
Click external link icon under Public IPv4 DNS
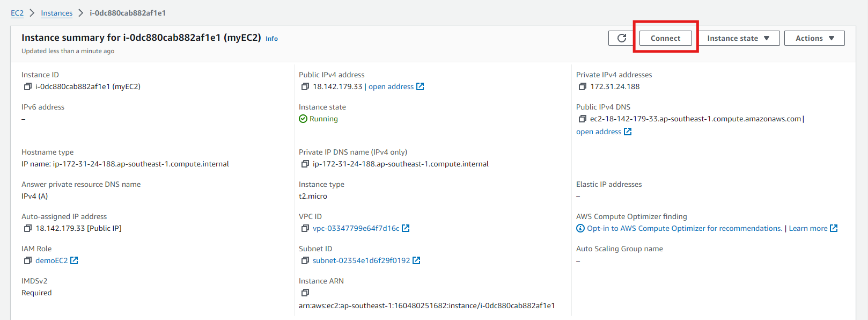[628, 132]
